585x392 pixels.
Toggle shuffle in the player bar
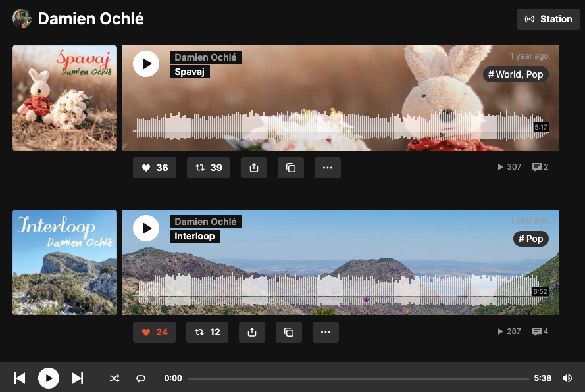(114, 378)
